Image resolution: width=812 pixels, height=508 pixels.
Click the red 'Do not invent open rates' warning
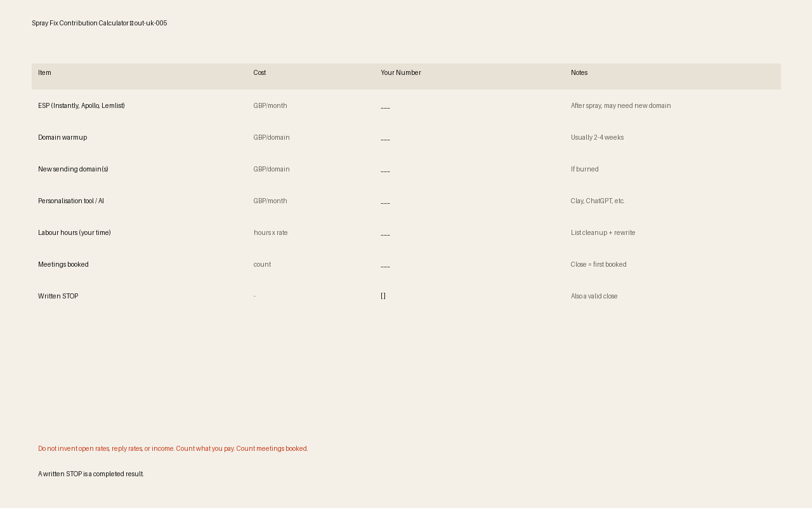click(173, 449)
